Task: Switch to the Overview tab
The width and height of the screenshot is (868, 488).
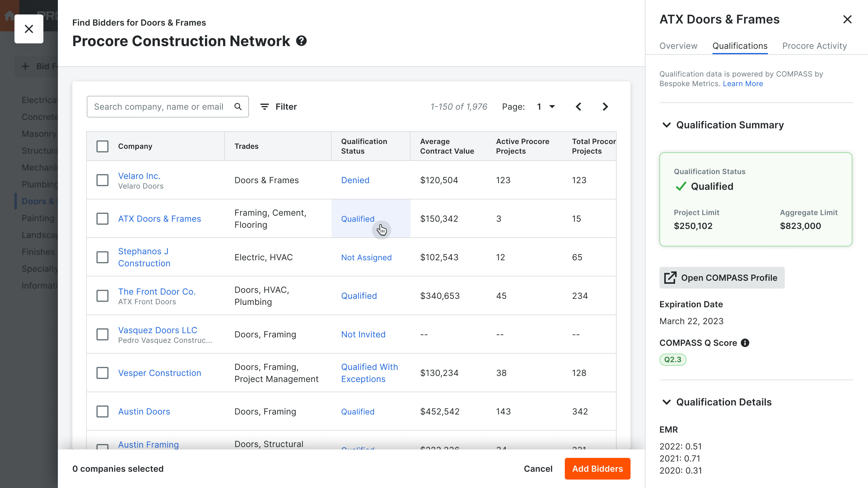Action: 678,46
